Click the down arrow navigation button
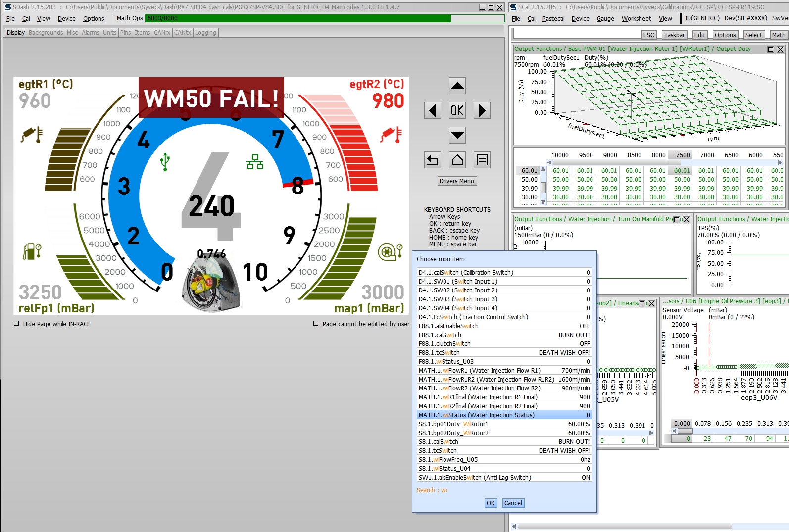Screen dimensions: 789x532 click(x=457, y=135)
